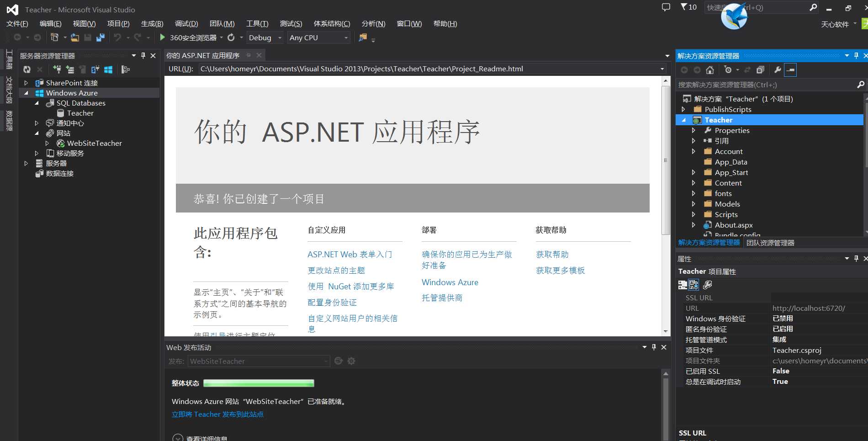
Task: Click the Alphabetical sort icon in Properties panel
Action: tap(693, 285)
